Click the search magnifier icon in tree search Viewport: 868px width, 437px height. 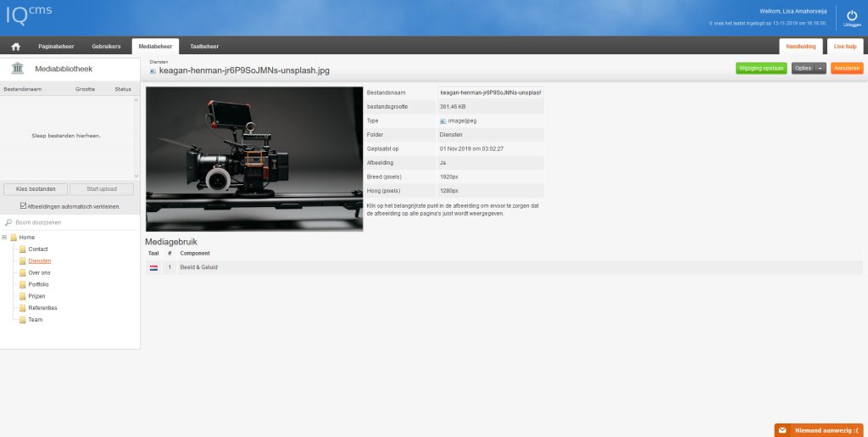[x=8, y=222]
